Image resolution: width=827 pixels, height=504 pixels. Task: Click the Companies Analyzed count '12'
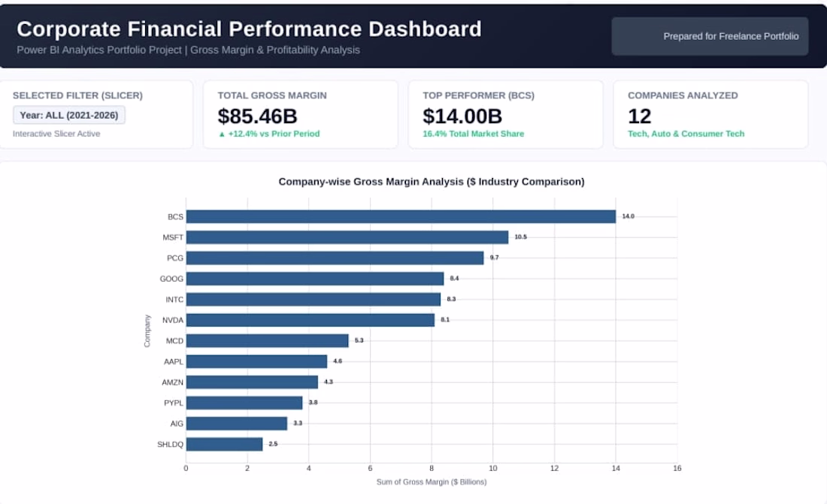pos(639,116)
